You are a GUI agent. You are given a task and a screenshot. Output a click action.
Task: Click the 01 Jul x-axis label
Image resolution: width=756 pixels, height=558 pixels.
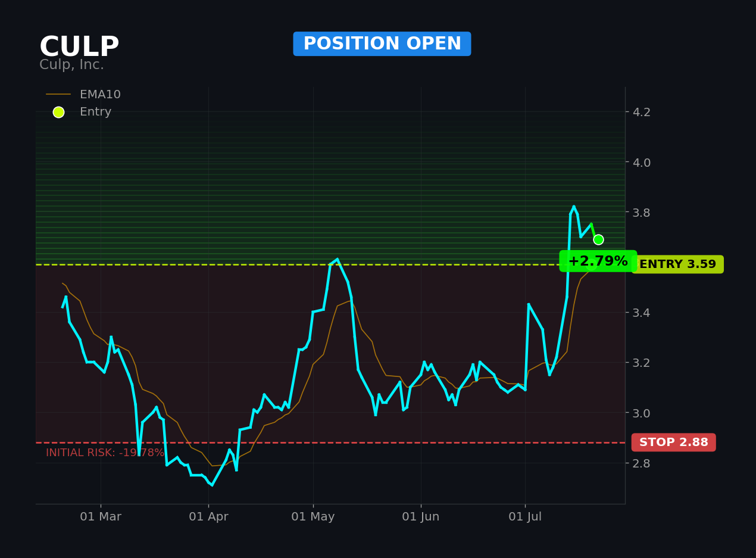pos(525,517)
